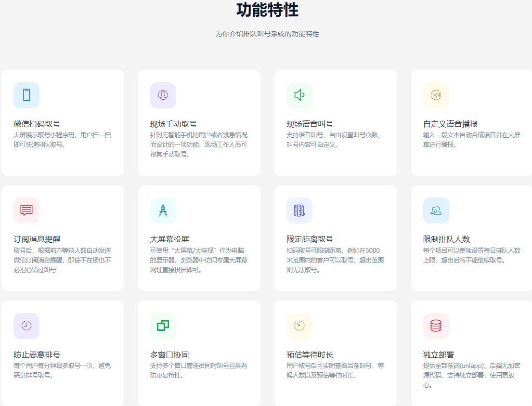This screenshot has width=532, height=406.
Task: Click the red chat message icon
Action: pyautogui.click(x=26, y=210)
